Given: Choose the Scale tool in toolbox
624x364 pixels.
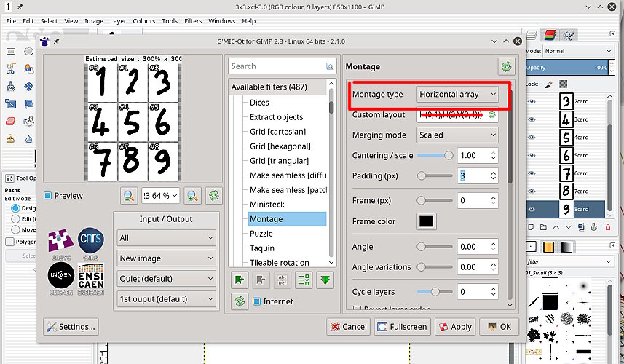Looking at the screenshot, I should (11, 104).
